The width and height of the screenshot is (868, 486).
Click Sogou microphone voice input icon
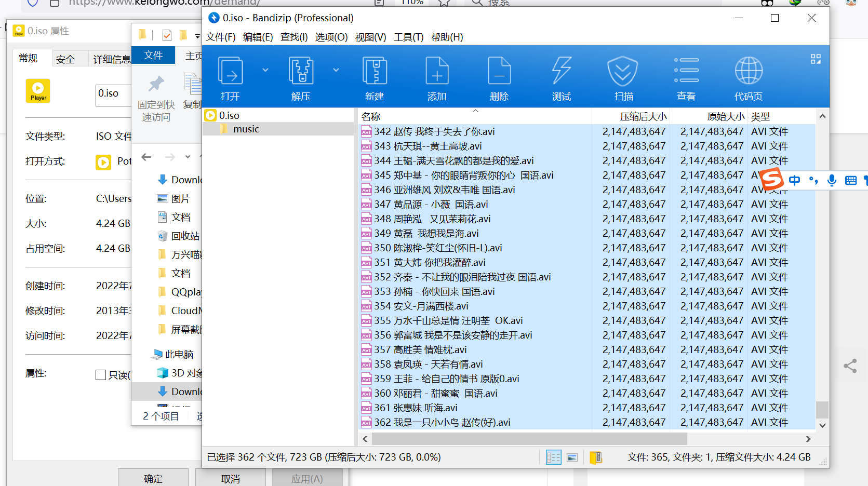coord(832,180)
